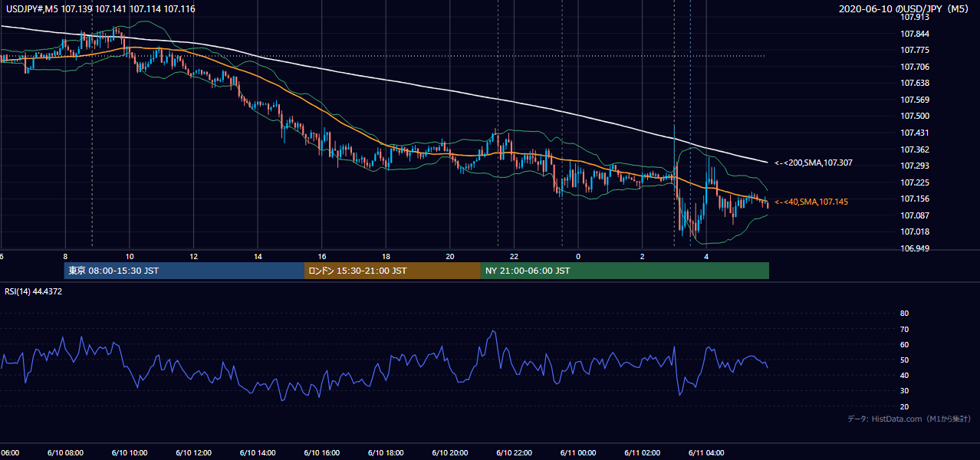Click the 6/10 16:00 date label
This screenshot has width=980, height=460.
(321, 452)
